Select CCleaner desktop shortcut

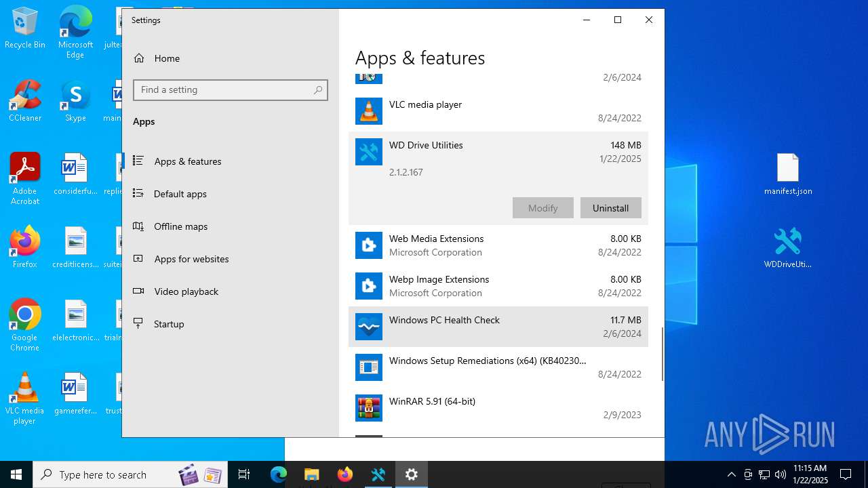tap(25, 101)
